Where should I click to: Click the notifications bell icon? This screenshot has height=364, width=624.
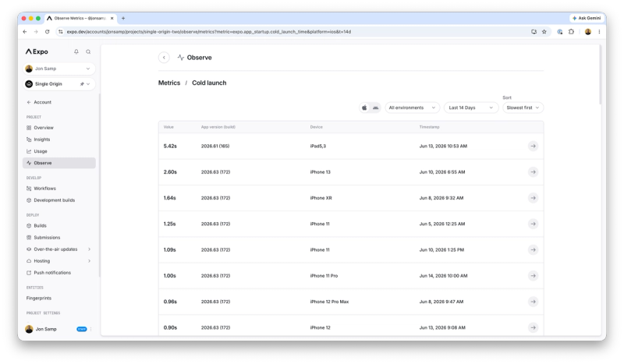[x=76, y=51]
